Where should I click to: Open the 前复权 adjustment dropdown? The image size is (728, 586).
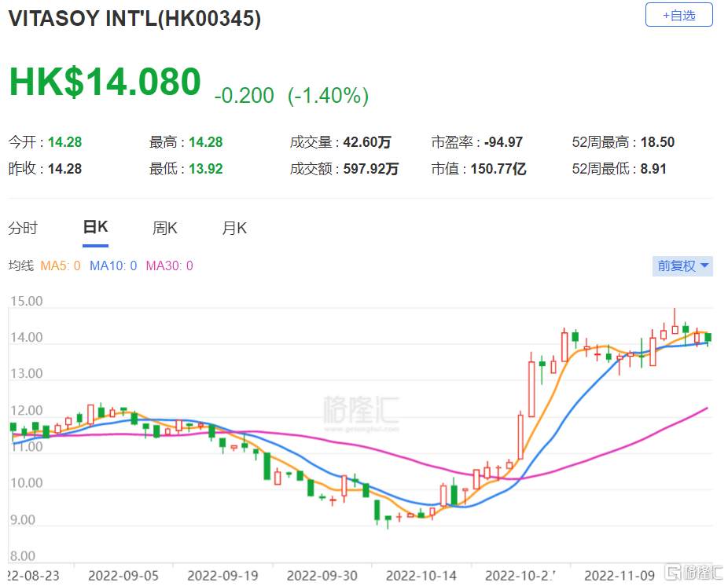682,266
